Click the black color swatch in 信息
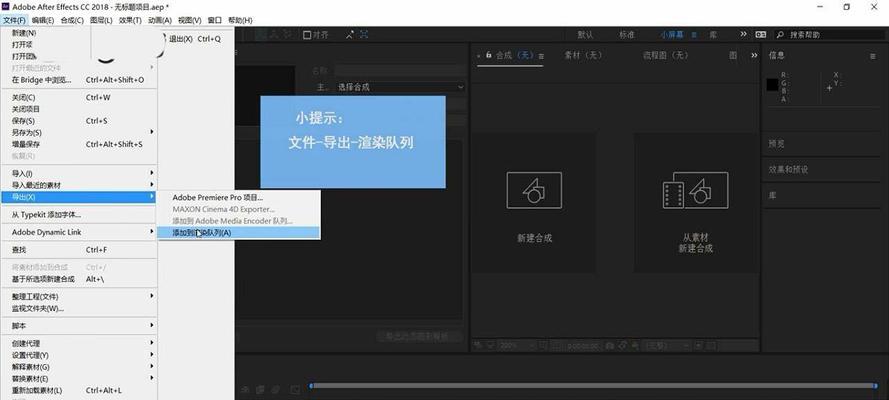The image size is (889, 400). pos(772,85)
